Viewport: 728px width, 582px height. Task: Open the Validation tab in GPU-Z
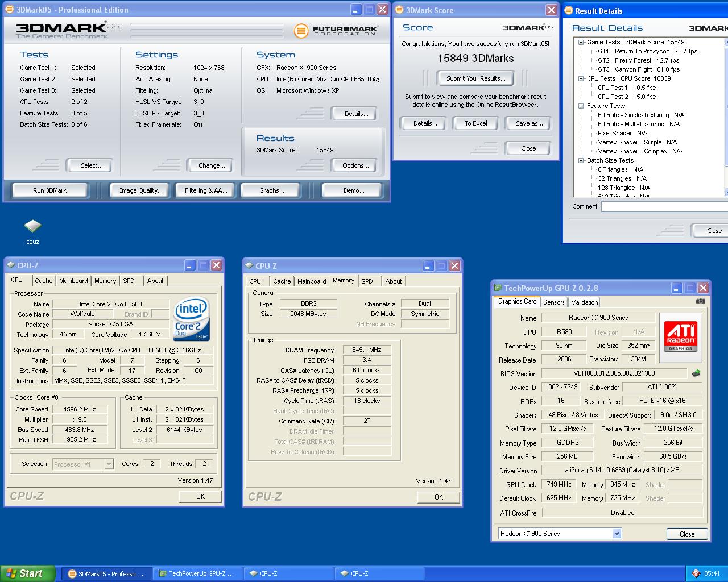coord(585,302)
